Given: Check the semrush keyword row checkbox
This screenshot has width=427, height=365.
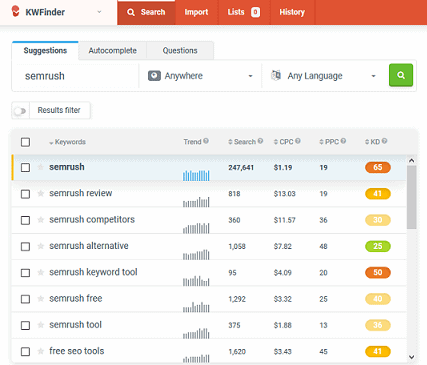Looking at the screenshot, I should pyautogui.click(x=25, y=167).
